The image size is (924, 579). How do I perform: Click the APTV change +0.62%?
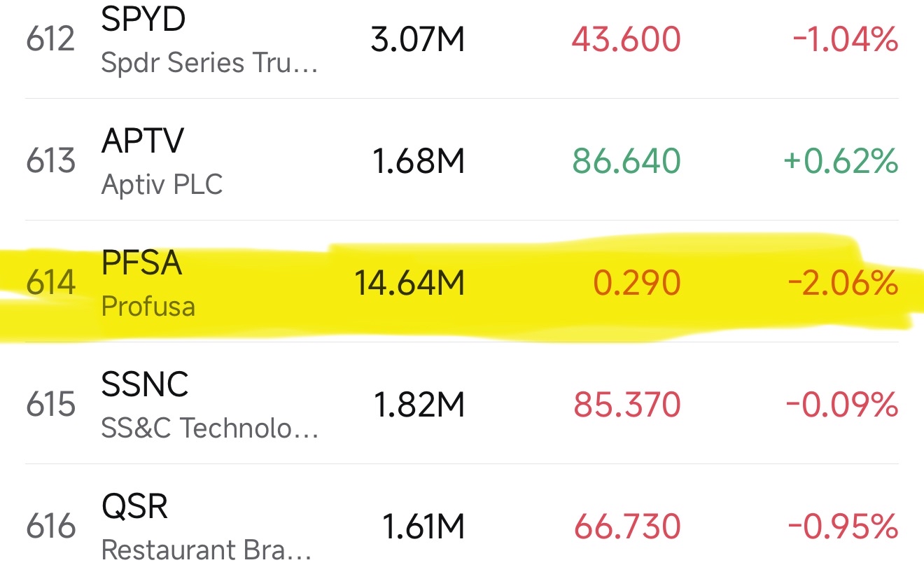click(840, 162)
